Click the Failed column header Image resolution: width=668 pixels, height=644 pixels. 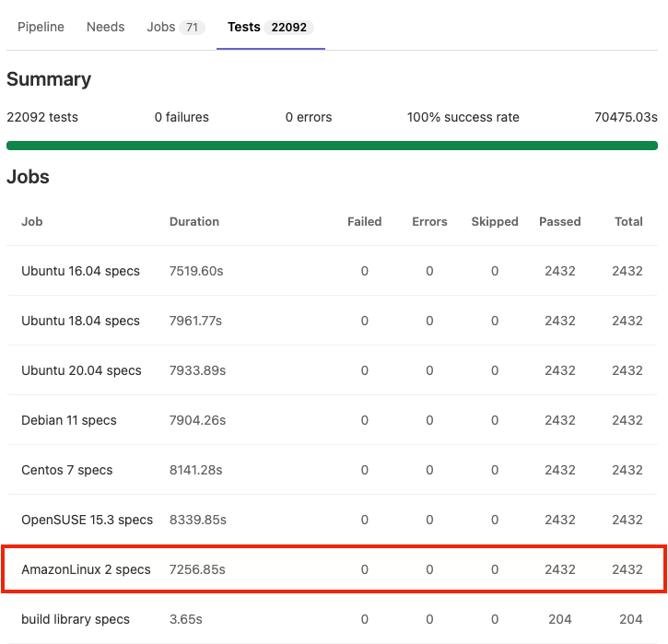pos(364,222)
